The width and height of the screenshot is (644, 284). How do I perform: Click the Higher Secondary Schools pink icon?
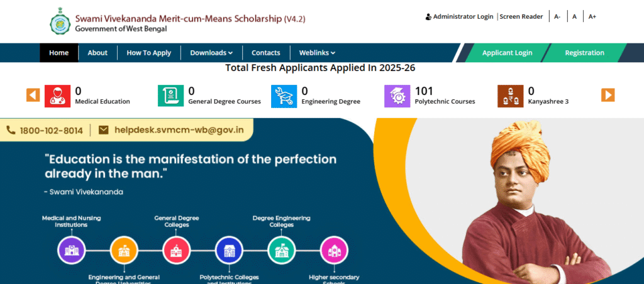point(333,250)
